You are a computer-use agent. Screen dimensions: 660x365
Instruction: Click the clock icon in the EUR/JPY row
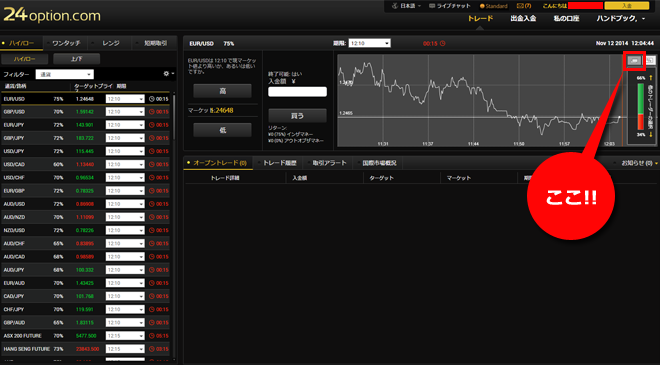pos(152,125)
